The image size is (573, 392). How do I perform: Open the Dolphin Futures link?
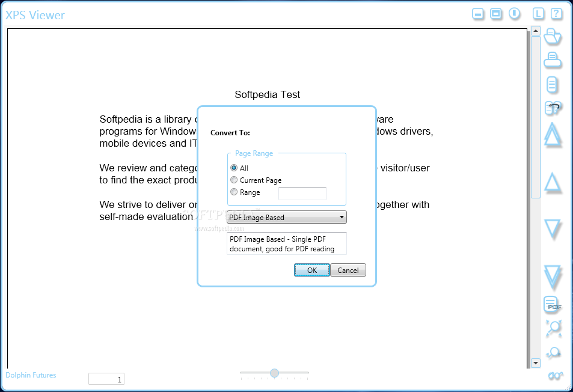(31, 375)
